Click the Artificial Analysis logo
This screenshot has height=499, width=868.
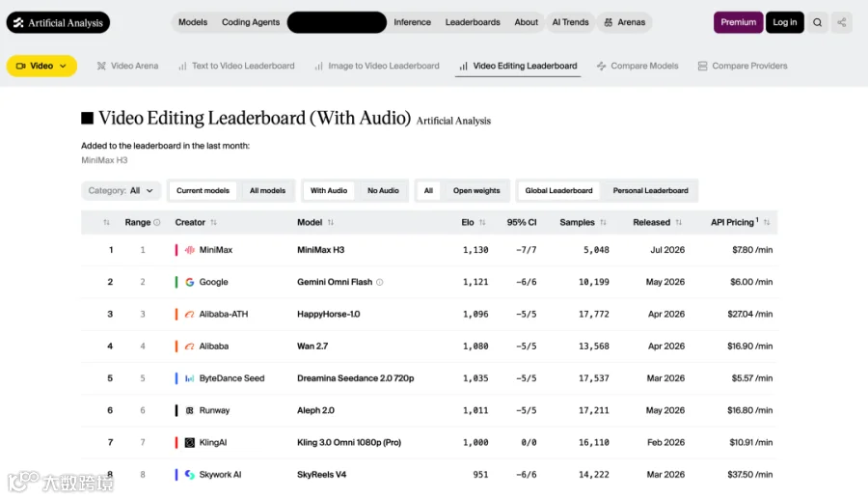coord(58,23)
